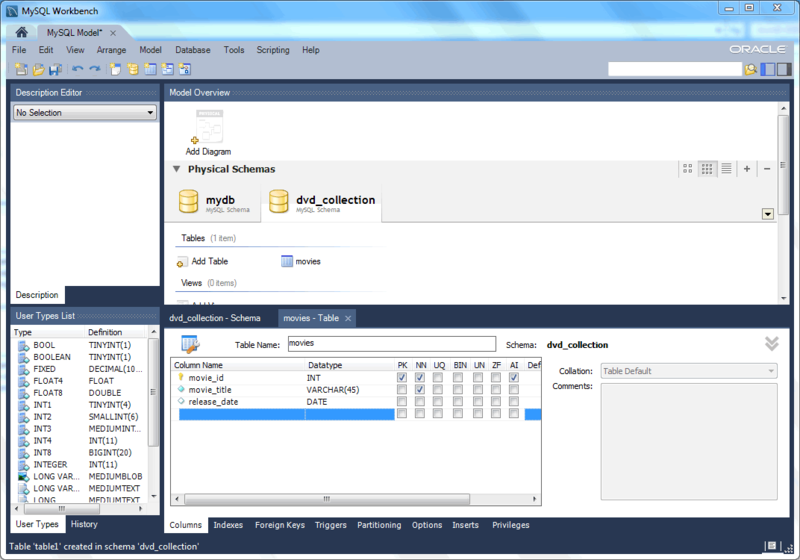Add a new schema with plus icon

pos(747,169)
